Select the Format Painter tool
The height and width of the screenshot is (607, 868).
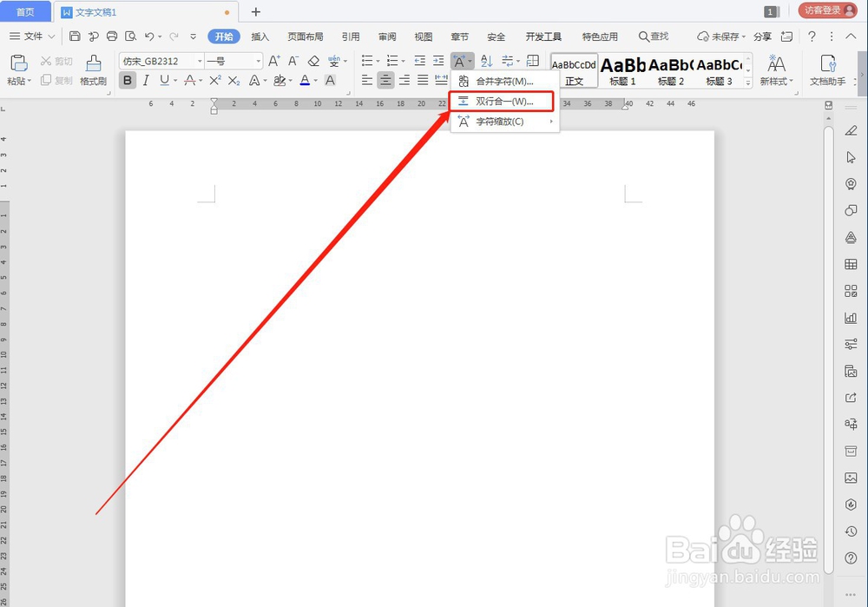(93, 69)
